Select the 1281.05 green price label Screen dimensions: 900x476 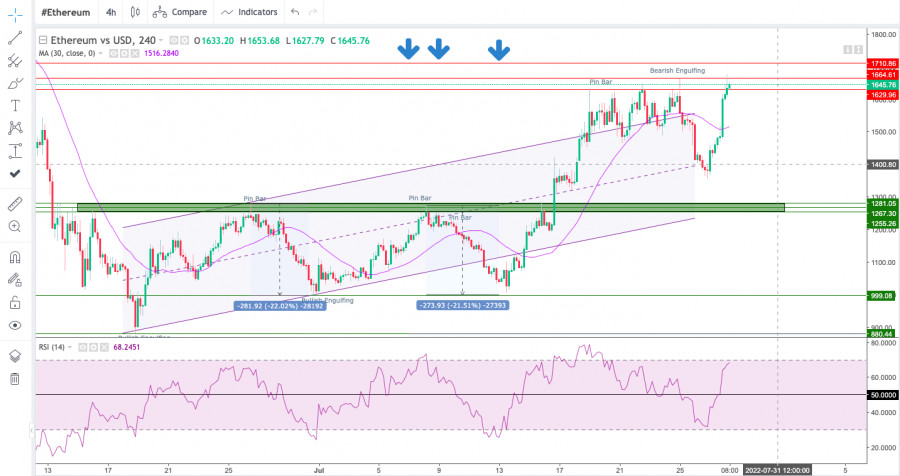(x=883, y=204)
